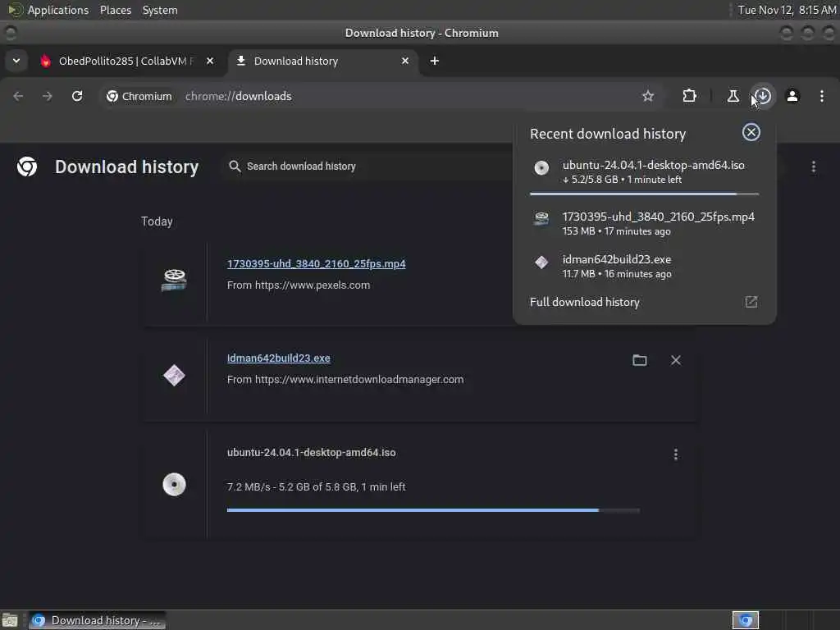Click ubuntu-24.04.1-desktop-amd64.iso name in list
Viewport: 840px width, 630px height.
click(311, 453)
